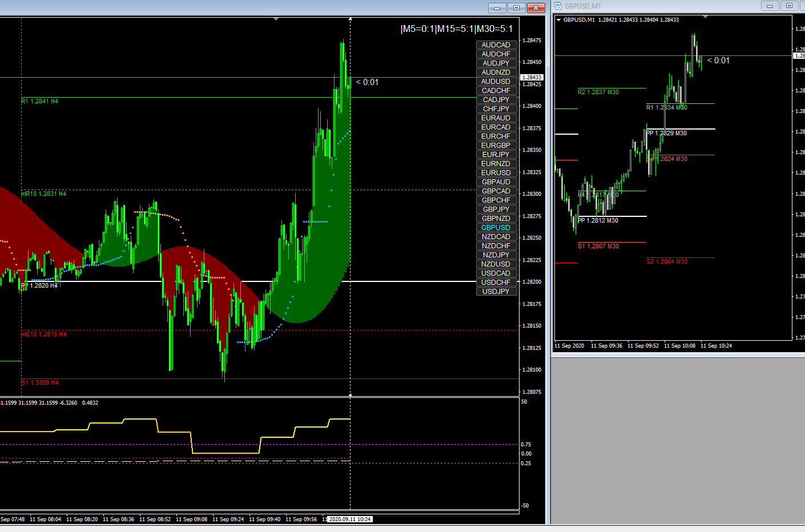The height and width of the screenshot is (532, 805).
Task: Select the highlighted GBPUSD symbol button
Action: (x=496, y=228)
